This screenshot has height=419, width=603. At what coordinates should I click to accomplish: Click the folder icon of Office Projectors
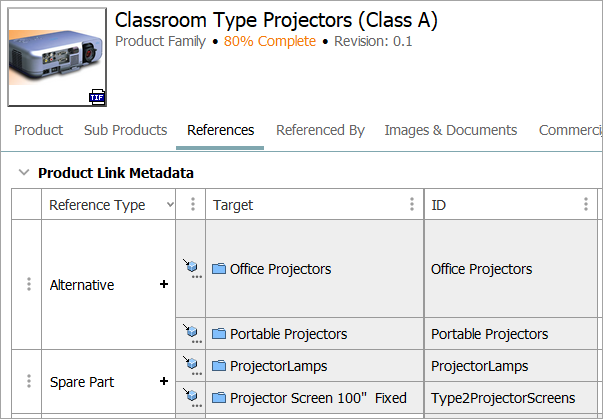(219, 269)
